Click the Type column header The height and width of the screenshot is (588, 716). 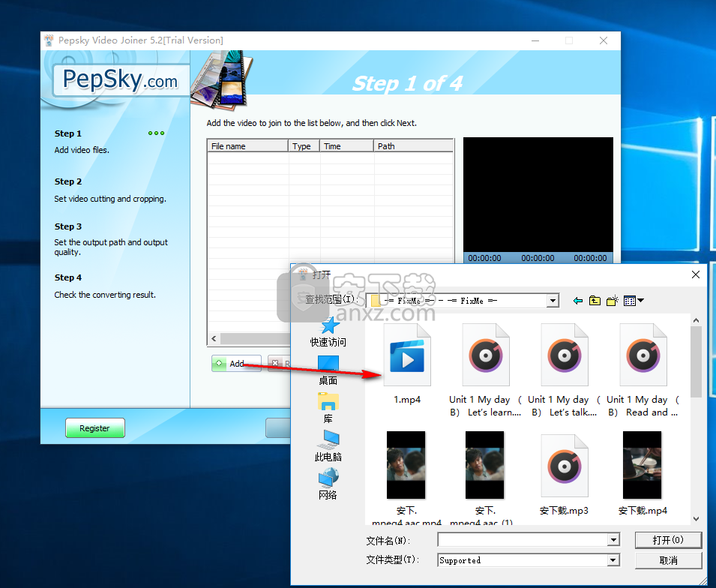(x=304, y=146)
